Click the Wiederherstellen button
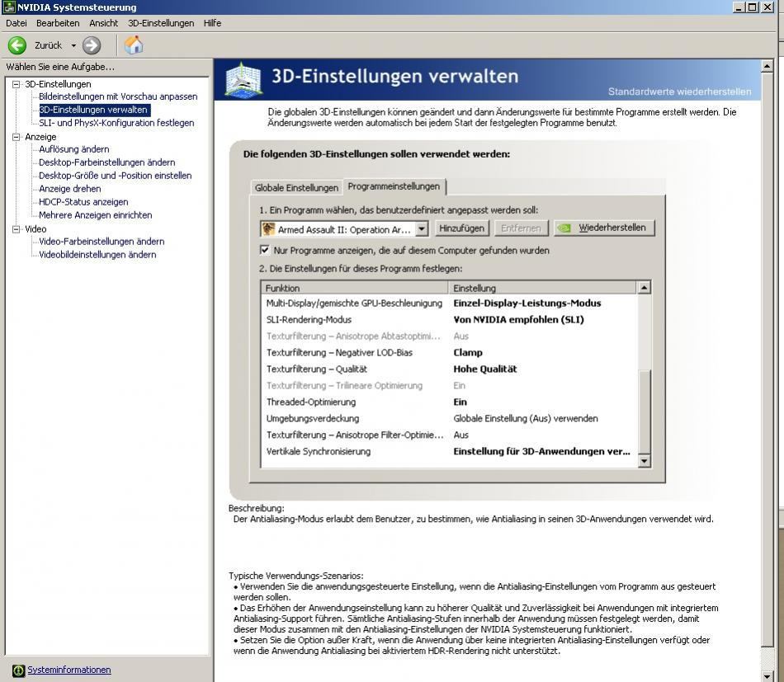 604,228
